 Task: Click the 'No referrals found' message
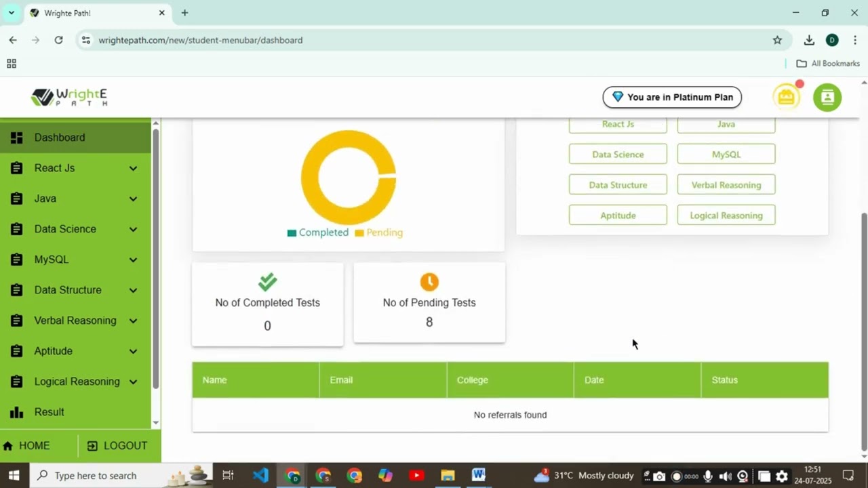pos(510,415)
